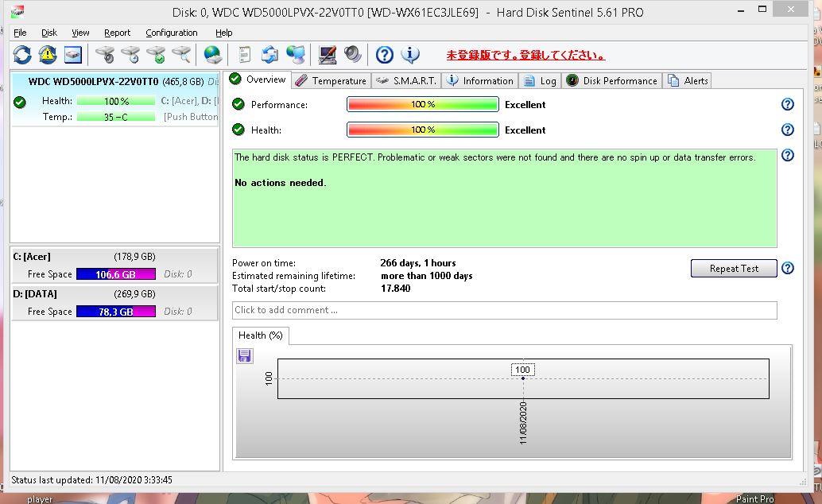Open the Help menu
This screenshot has width=822, height=504.
[x=224, y=33]
